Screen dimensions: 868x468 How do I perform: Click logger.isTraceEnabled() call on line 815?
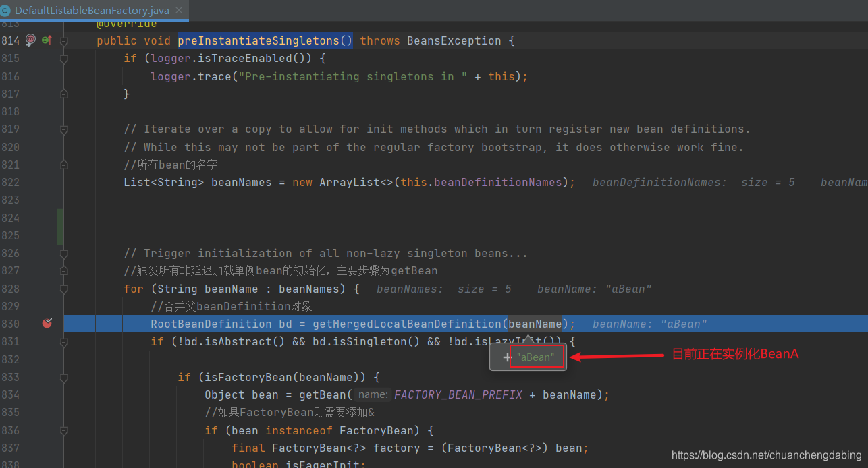coord(228,59)
